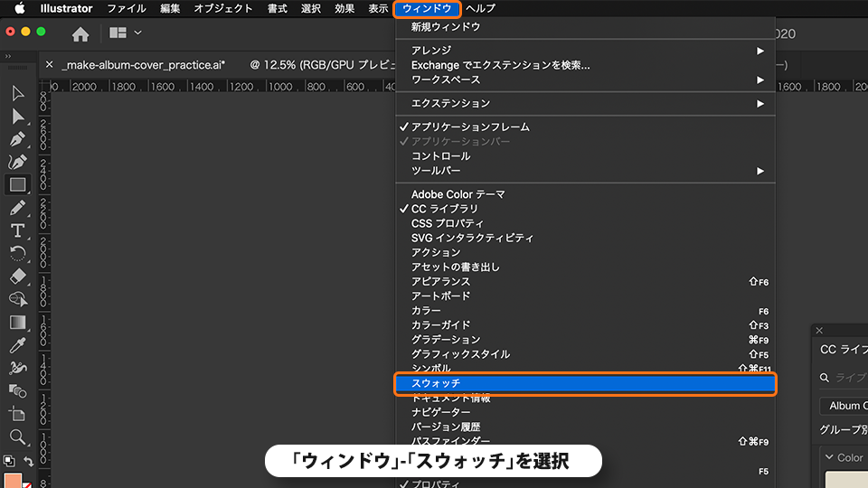Viewport: 868px width, 488px height.
Task: Select the Selection tool arrow
Action: click(17, 93)
